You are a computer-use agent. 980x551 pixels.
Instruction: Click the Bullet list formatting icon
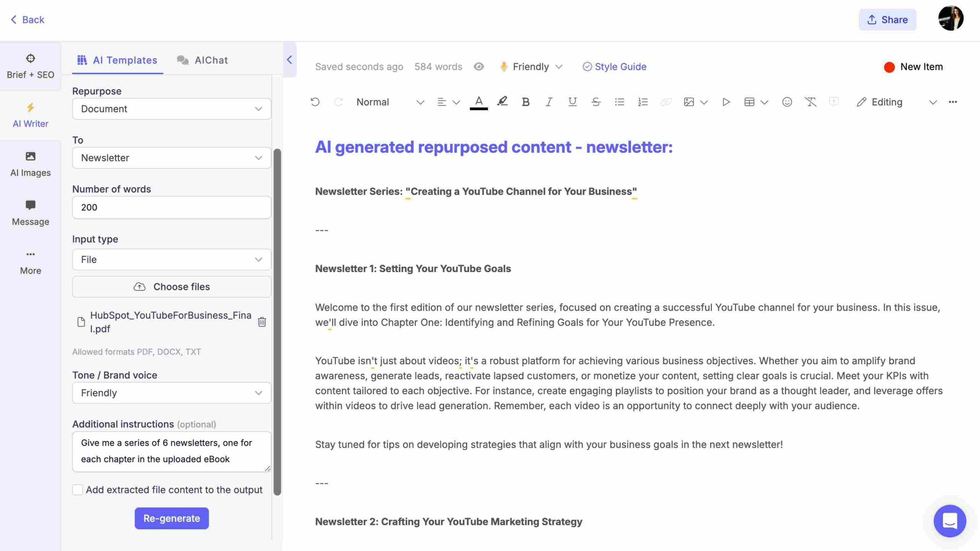pos(619,102)
